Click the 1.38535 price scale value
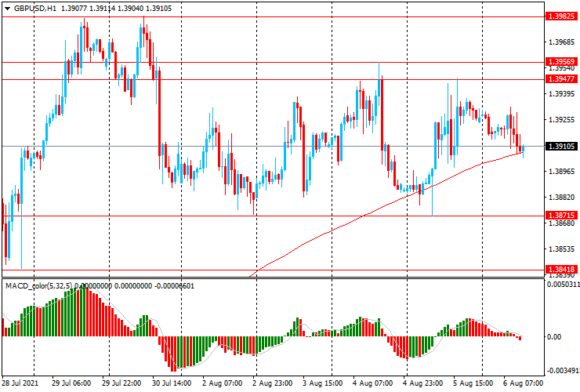The width and height of the screenshot is (580, 392). pyautogui.click(x=562, y=249)
